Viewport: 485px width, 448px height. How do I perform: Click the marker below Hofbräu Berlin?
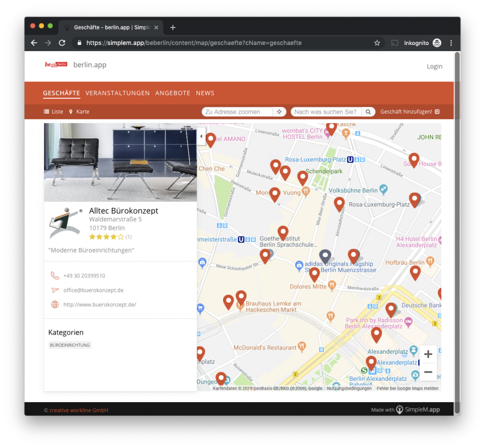tap(415, 273)
